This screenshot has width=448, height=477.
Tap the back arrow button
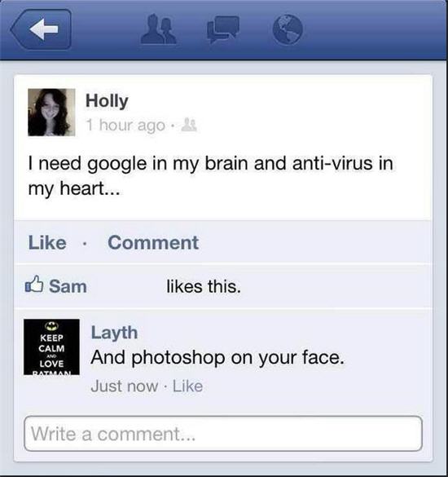point(42,29)
